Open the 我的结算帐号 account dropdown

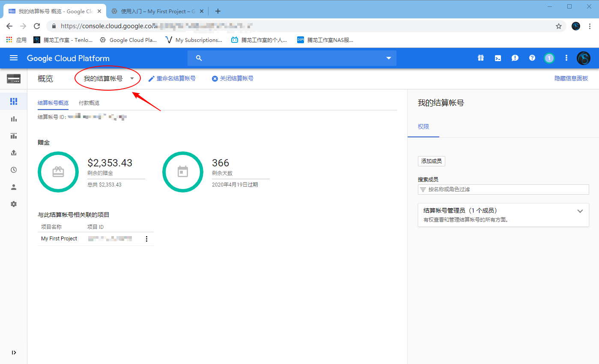109,79
